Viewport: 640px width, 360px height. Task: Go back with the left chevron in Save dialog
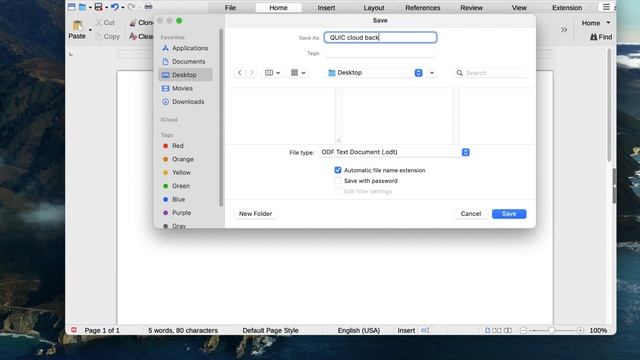tap(240, 73)
